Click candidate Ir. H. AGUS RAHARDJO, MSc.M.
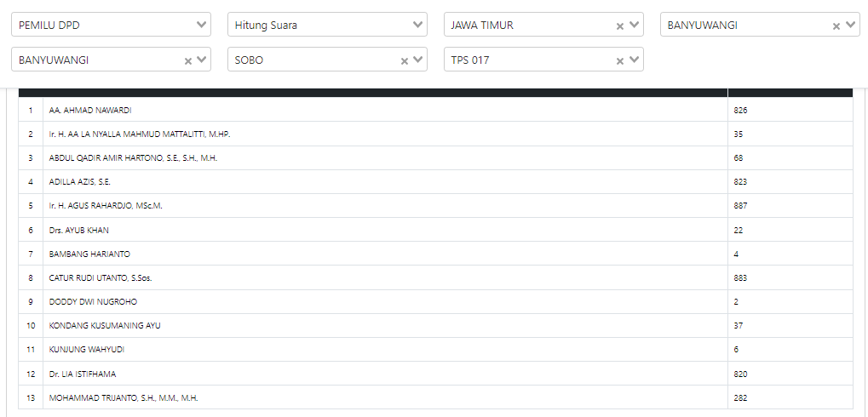The height and width of the screenshot is (417, 868). click(106, 206)
